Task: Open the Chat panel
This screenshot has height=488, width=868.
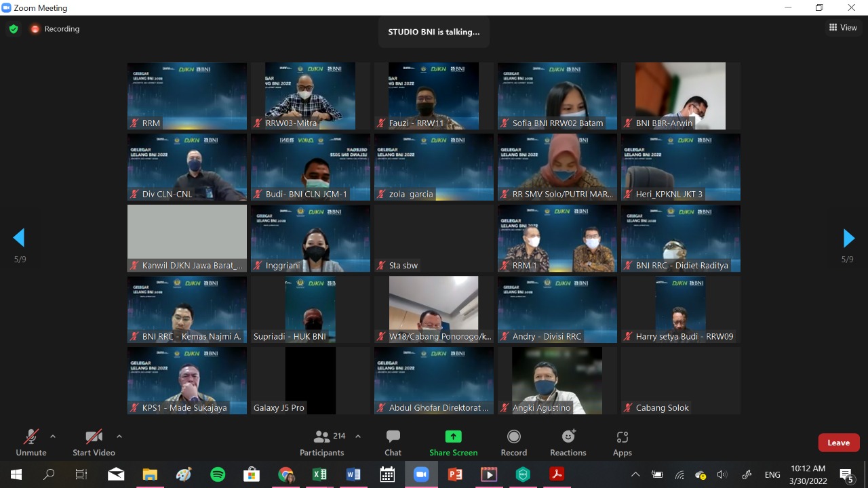Action: (x=393, y=443)
